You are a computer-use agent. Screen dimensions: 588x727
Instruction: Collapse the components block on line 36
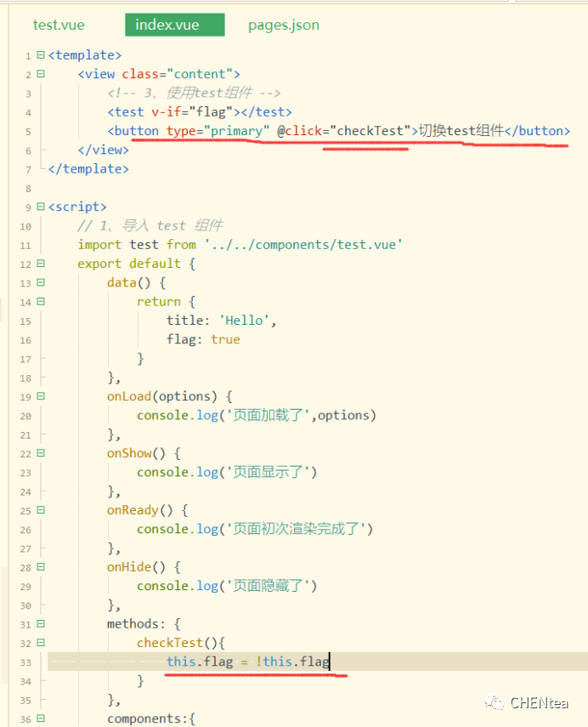(x=41, y=718)
